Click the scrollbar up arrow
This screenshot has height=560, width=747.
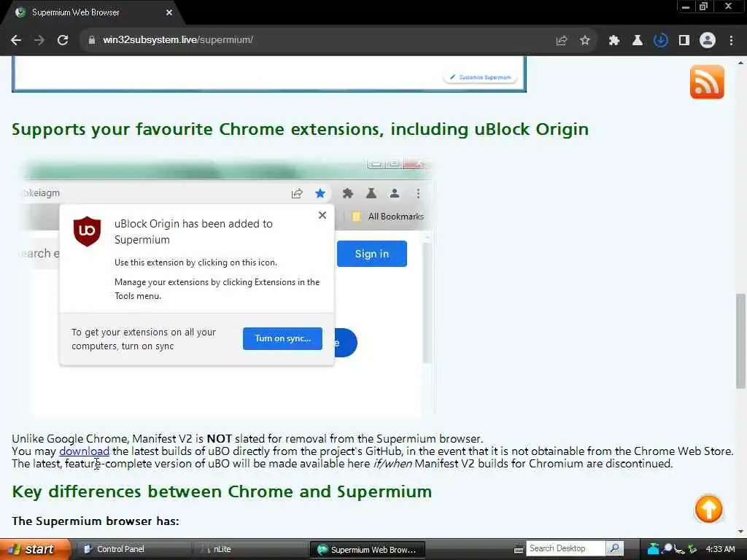(x=740, y=63)
